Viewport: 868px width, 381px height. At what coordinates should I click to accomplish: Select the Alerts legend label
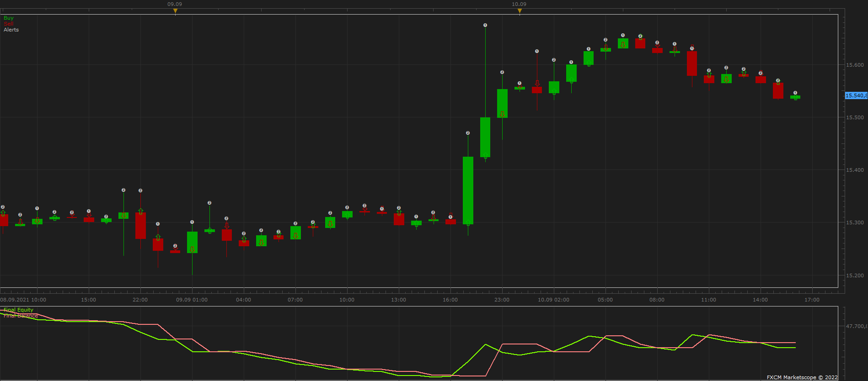tap(11, 30)
